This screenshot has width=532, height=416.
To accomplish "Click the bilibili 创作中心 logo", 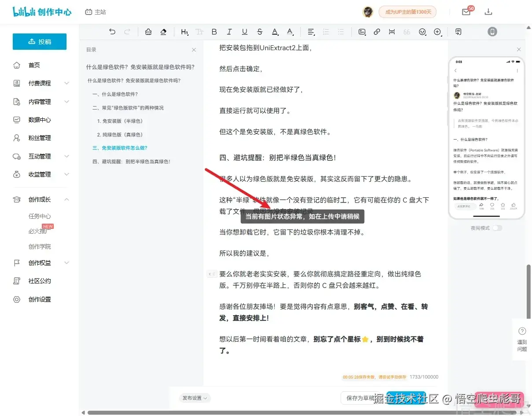I will 42,12.
